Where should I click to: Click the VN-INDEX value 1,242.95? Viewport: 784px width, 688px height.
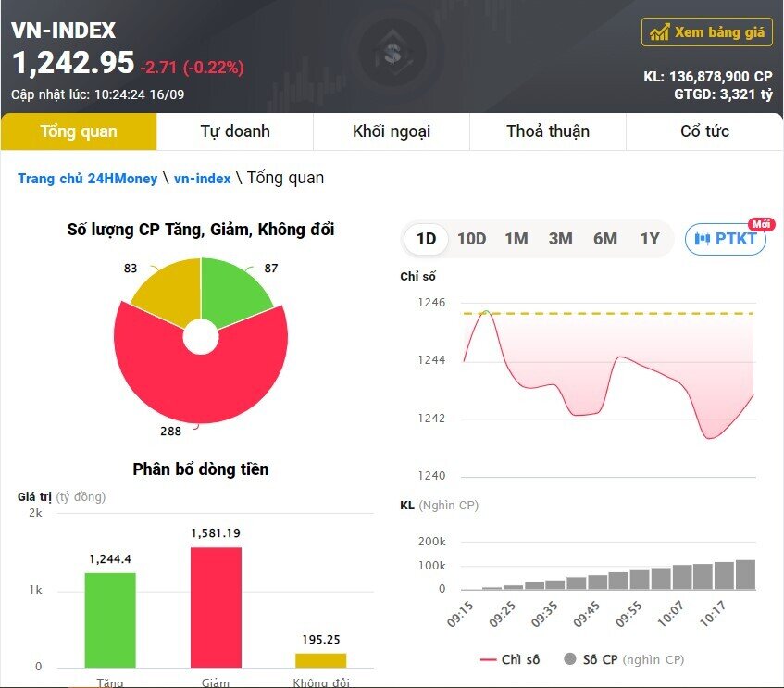73,63
